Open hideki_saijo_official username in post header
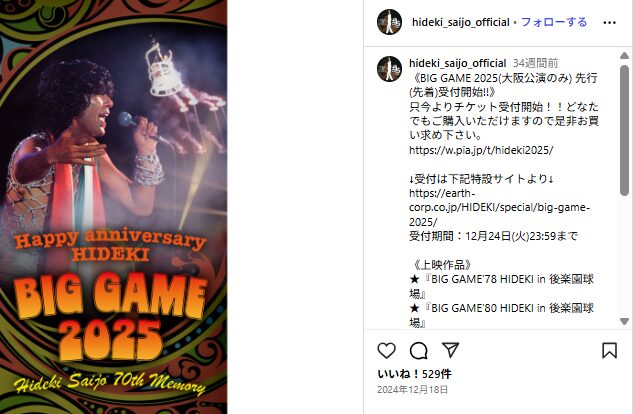 point(461,23)
